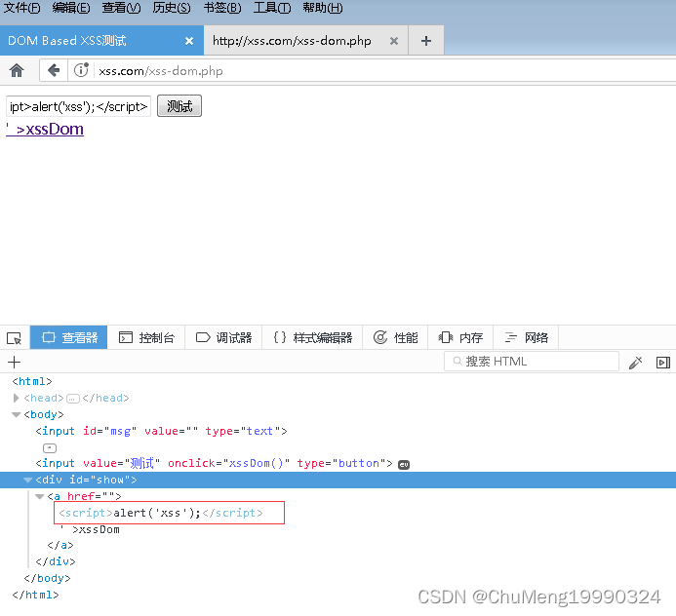Pick a color with the eyedropper icon
The width and height of the screenshot is (676, 616).
click(x=635, y=363)
